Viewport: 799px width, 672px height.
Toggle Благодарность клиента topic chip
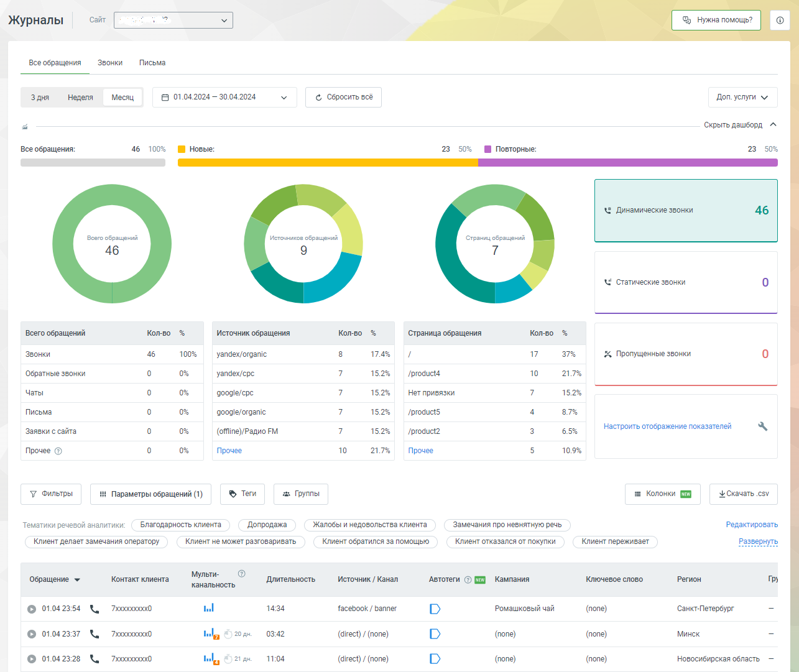[x=180, y=525]
